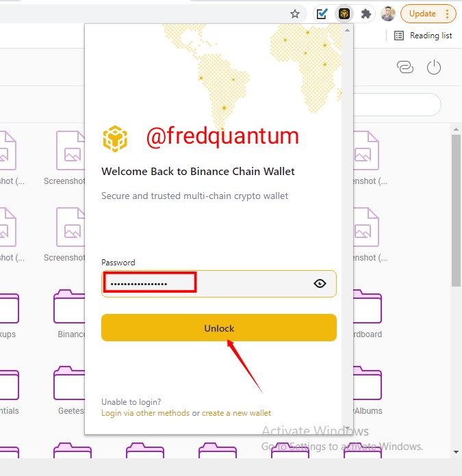Click 'Secure and trusted multi-chain crypto wallet' text
The image size is (462, 476).
(194, 196)
